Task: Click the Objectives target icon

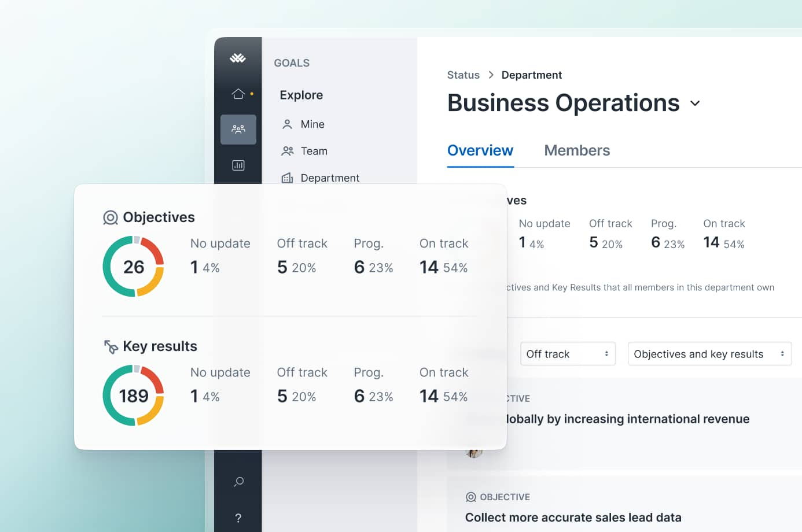Action: pos(110,217)
